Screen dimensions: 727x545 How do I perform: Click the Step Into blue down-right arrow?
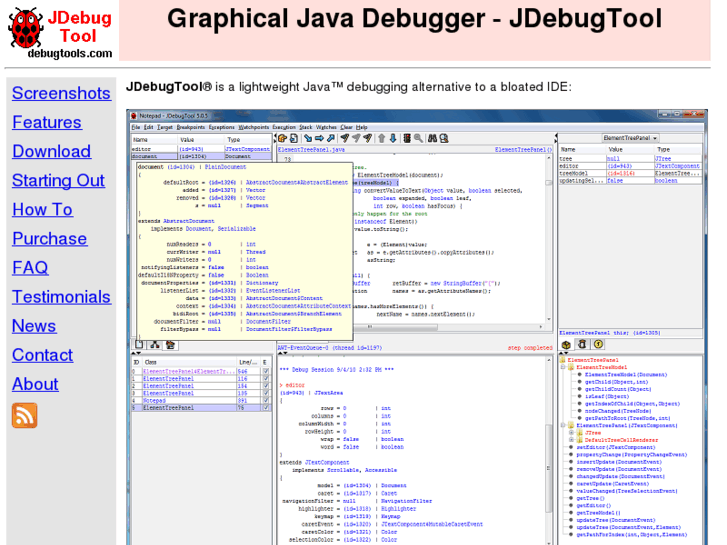tap(308, 138)
